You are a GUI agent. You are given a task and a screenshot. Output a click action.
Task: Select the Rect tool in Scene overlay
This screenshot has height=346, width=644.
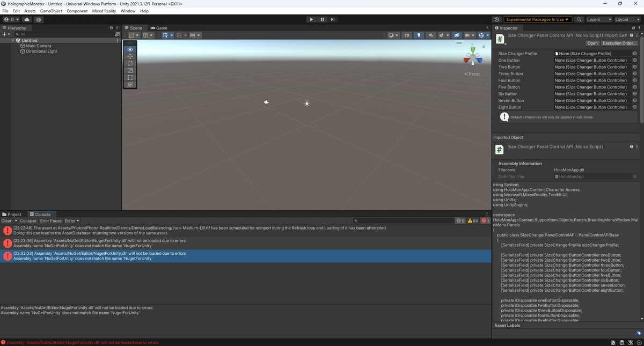click(130, 77)
